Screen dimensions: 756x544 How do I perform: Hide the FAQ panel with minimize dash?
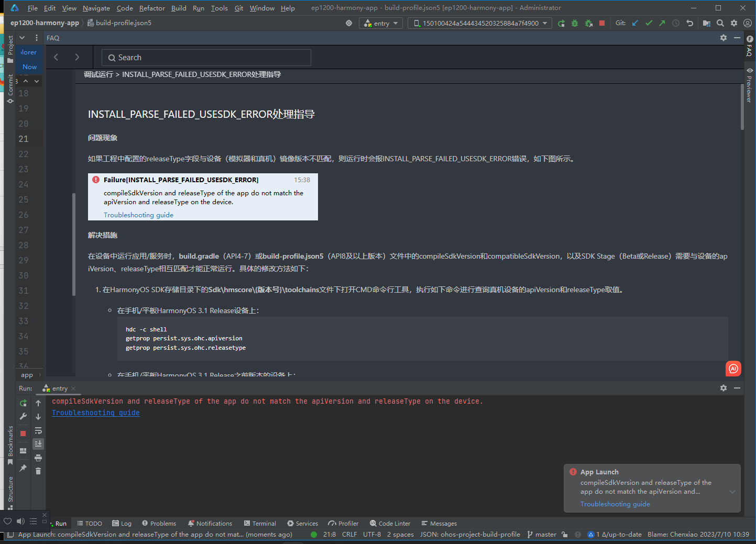pos(737,38)
